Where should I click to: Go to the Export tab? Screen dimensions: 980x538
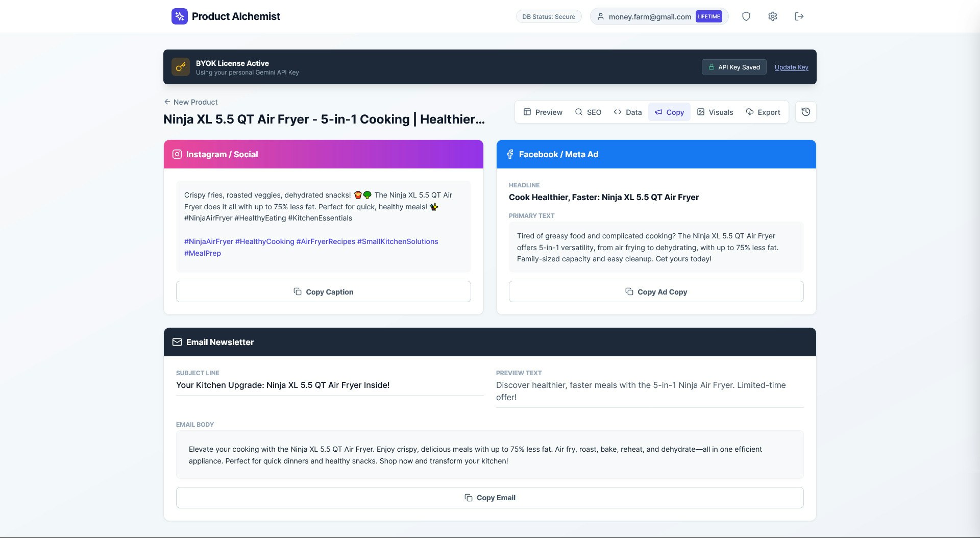tap(763, 112)
